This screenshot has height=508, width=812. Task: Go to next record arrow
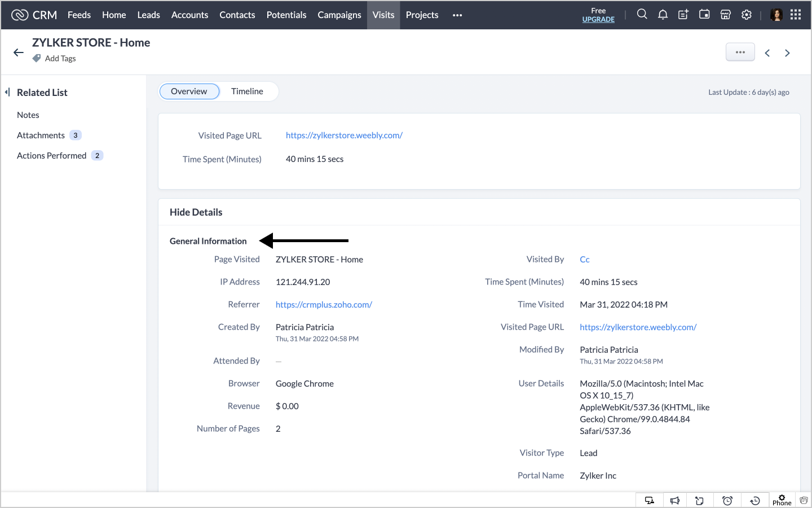click(787, 53)
